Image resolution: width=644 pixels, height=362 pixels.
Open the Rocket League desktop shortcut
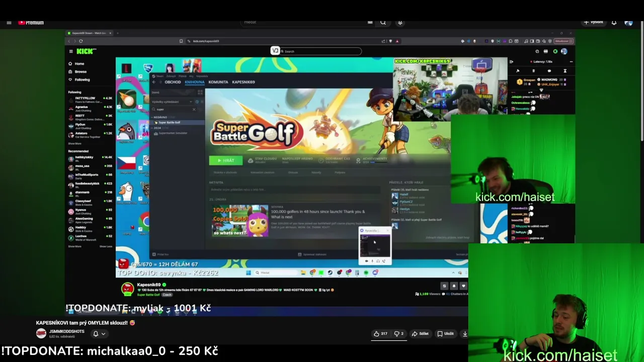(x=147, y=68)
